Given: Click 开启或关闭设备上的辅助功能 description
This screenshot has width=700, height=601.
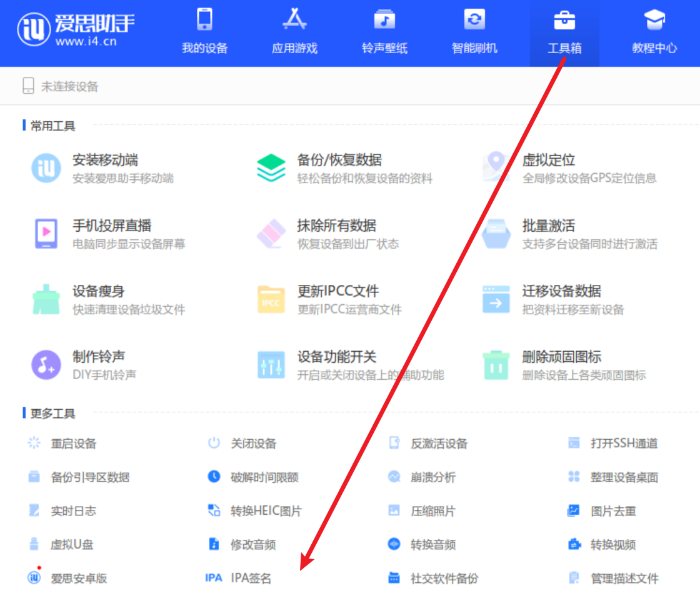Looking at the screenshot, I should [x=371, y=375].
